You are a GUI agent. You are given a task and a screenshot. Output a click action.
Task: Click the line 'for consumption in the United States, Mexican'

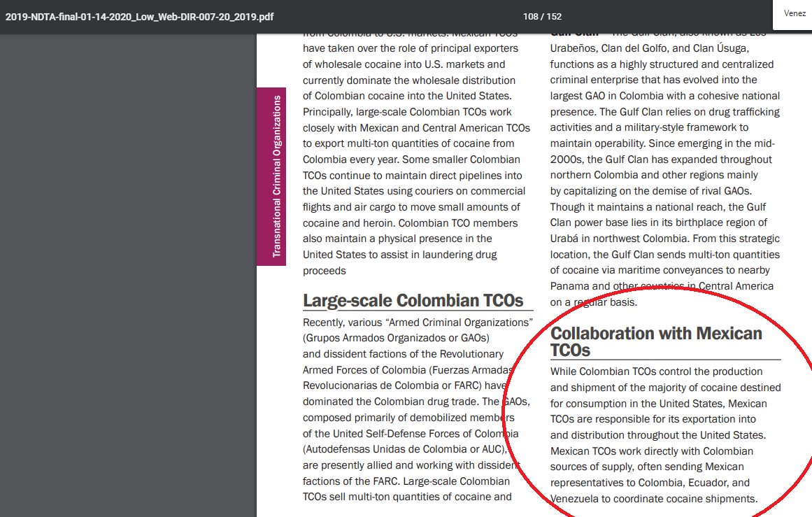click(x=658, y=404)
